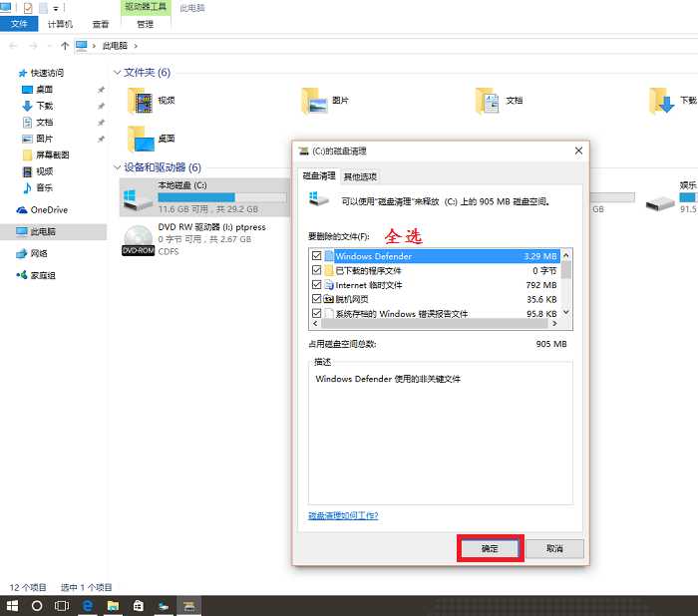Open quick access toolbar dropdown arrow
Image resolution: width=698 pixels, height=616 pixels.
(x=56, y=8)
